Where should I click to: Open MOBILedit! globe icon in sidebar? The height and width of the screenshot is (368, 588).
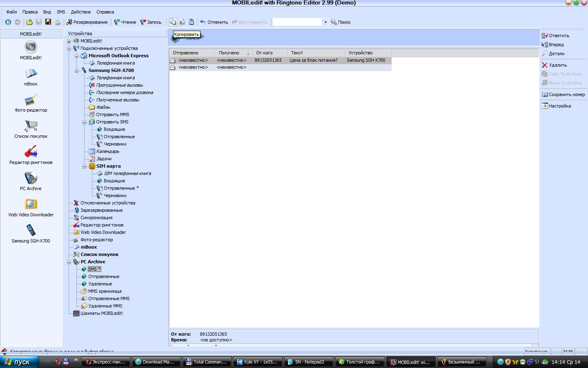(31, 47)
